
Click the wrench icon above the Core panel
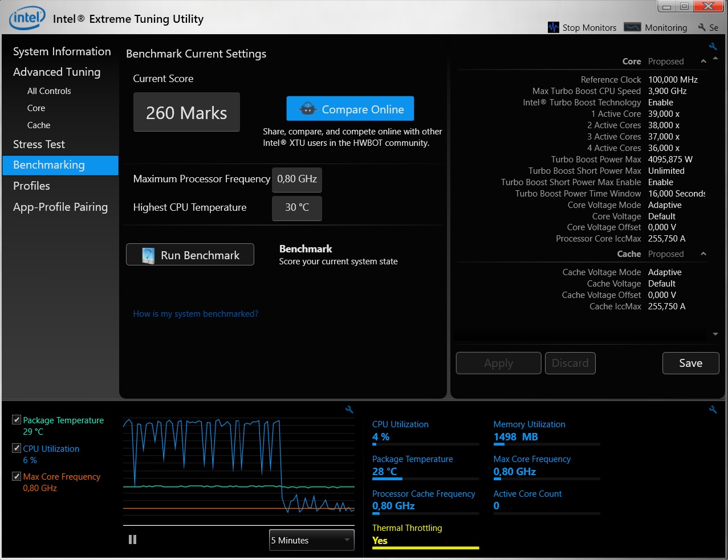pos(713,46)
